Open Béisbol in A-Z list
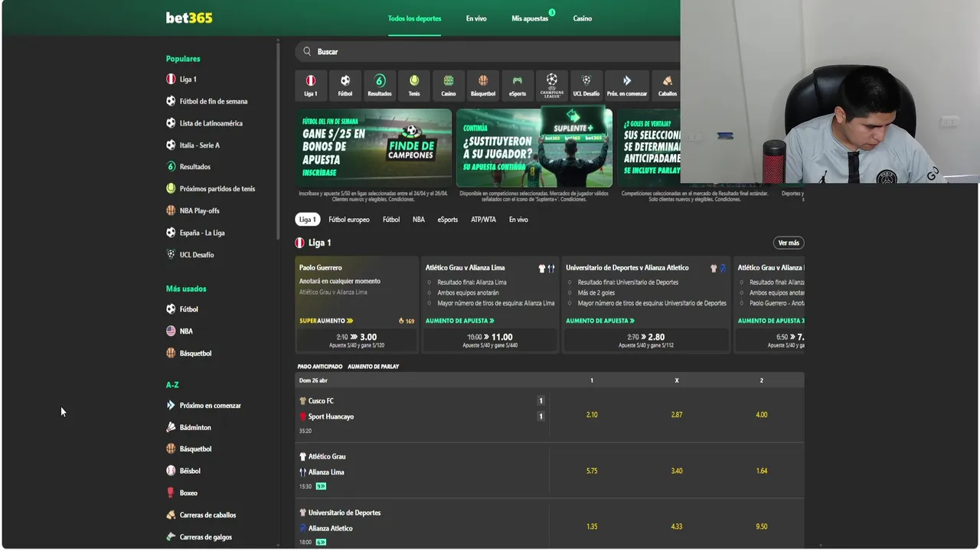980x551 pixels. (x=183, y=471)
